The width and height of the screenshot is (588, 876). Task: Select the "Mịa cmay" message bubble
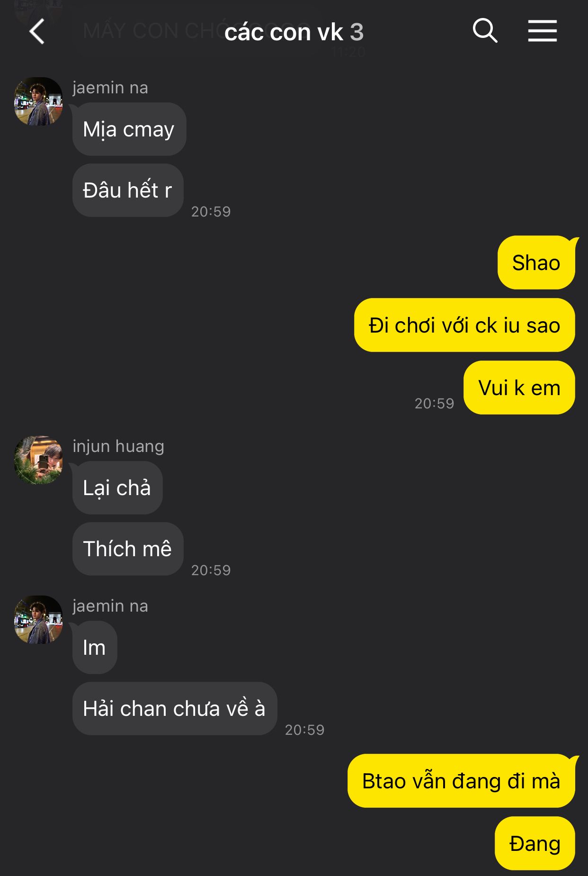click(x=129, y=129)
